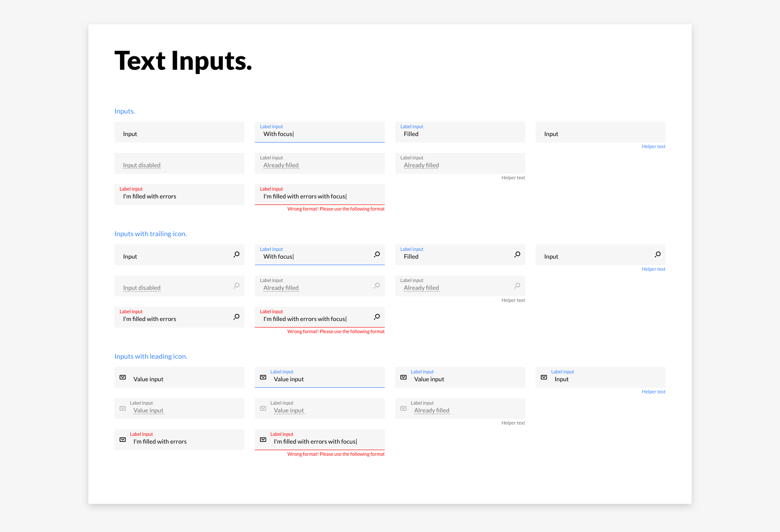Click search icon in trailing 'Already filled' with gray helper text
Image resolution: width=780 pixels, height=532 pixels.
[x=517, y=285]
